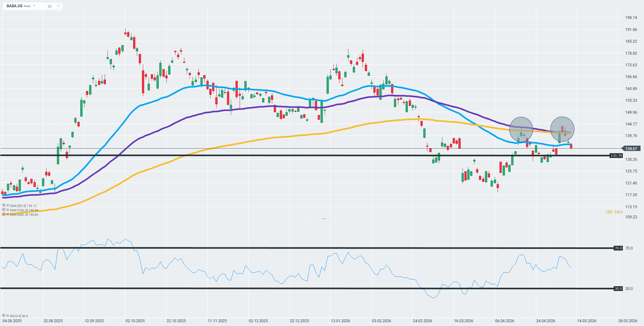
Task: Select the left circle annotation on chart
Action: point(521,129)
